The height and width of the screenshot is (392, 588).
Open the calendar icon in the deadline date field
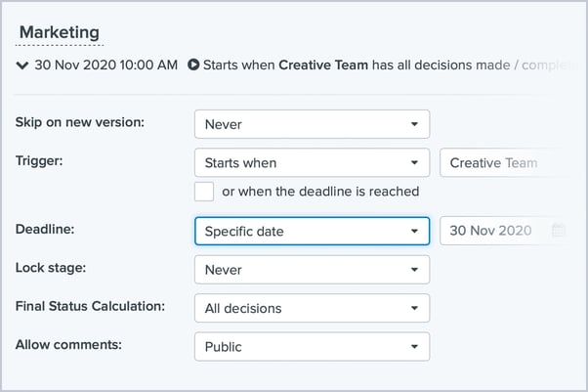pyautogui.click(x=559, y=231)
